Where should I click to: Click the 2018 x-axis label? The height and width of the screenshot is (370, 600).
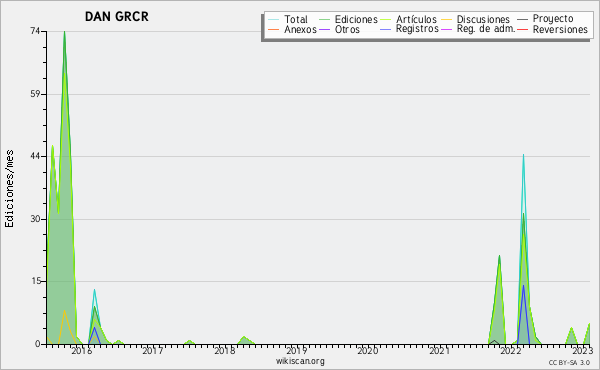(225, 350)
